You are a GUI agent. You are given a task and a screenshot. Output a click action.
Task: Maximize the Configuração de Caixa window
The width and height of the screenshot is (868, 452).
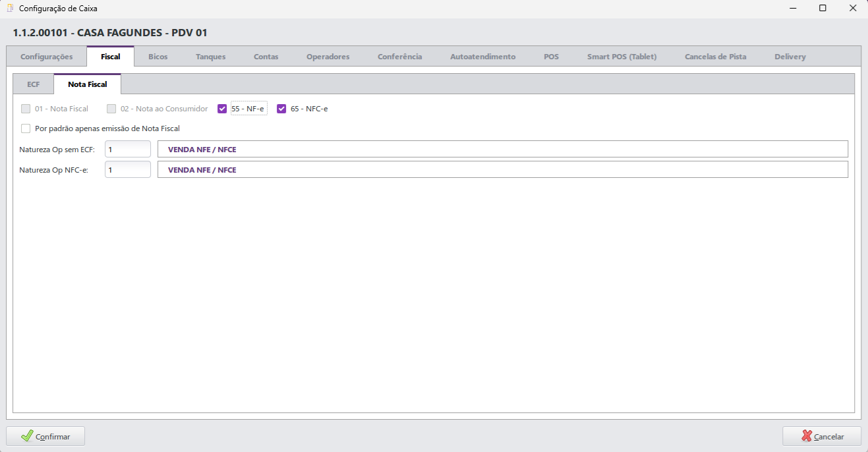coord(823,9)
